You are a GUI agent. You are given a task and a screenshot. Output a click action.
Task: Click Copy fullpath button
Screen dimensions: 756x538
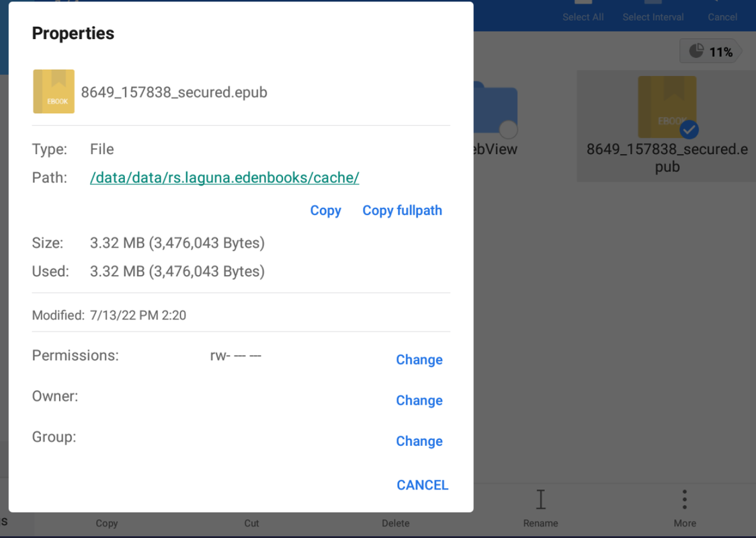coord(402,210)
